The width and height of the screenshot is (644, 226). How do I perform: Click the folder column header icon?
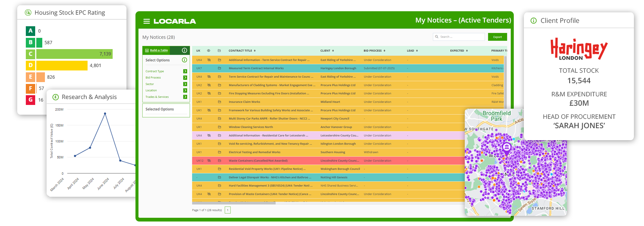(x=219, y=51)
